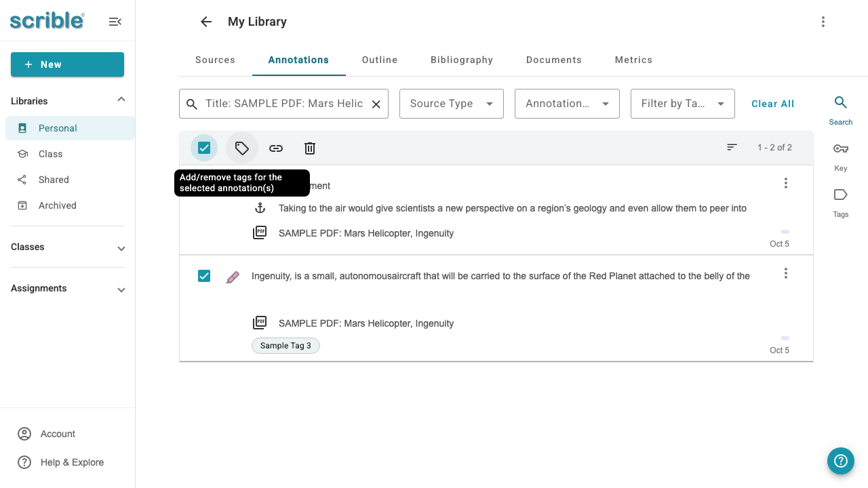Open the Filter by Tag dropdown

(683, 104)
